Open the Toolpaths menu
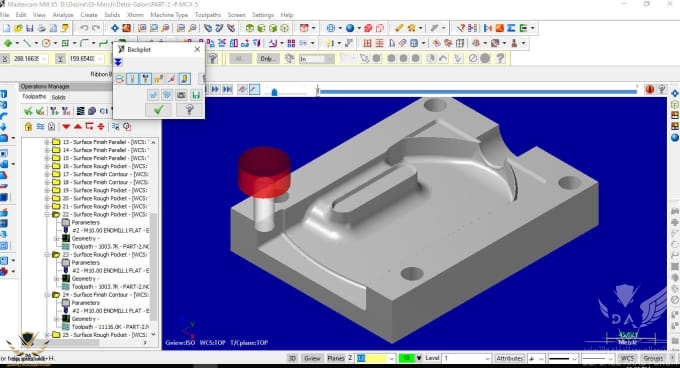The image size is (680, 368). (x=208, y=15)
